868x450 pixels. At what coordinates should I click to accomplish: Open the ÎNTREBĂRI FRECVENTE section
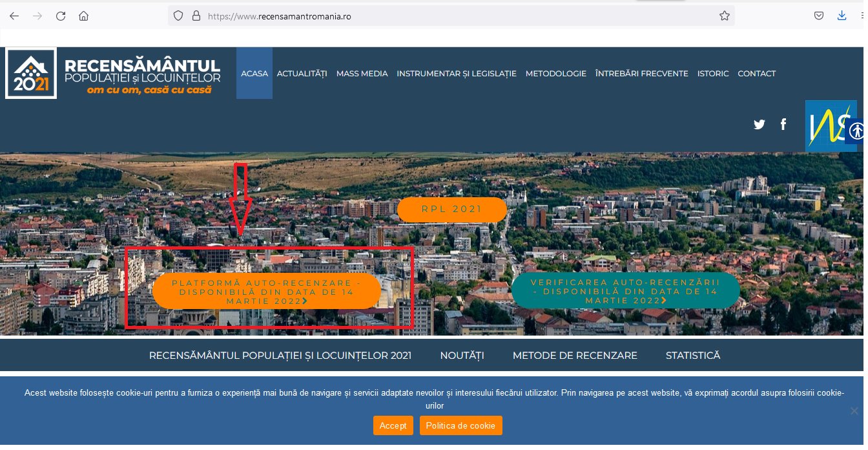click(x=641, y=73)
